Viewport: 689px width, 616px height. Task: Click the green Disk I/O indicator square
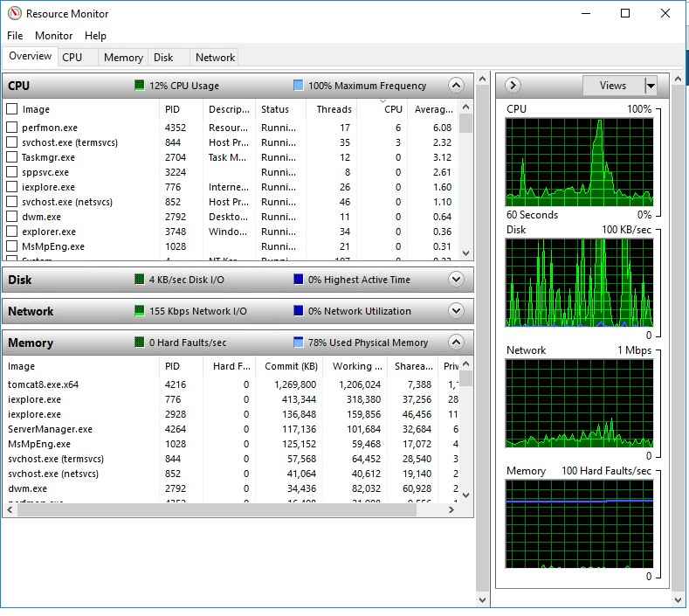[140, 280]
